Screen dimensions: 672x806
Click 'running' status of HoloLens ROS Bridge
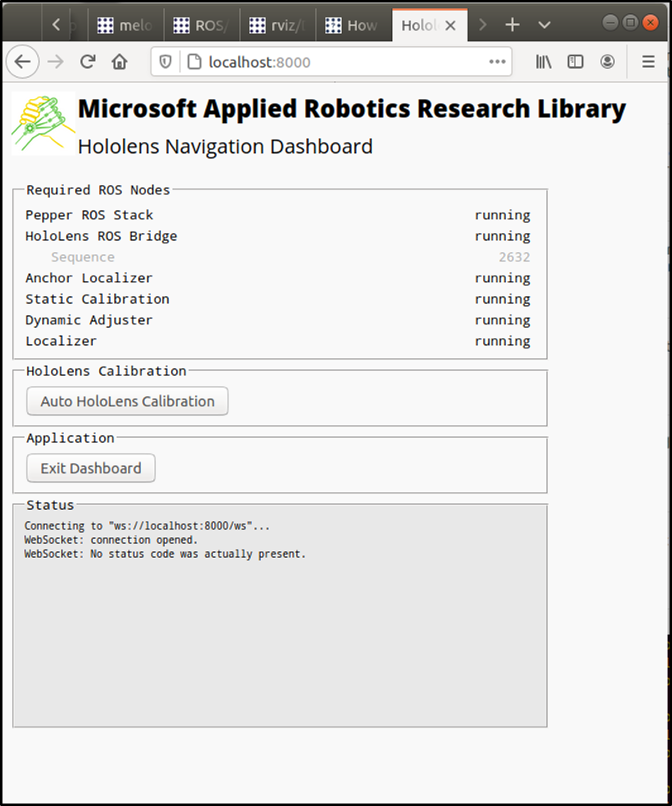click(502, 237)
